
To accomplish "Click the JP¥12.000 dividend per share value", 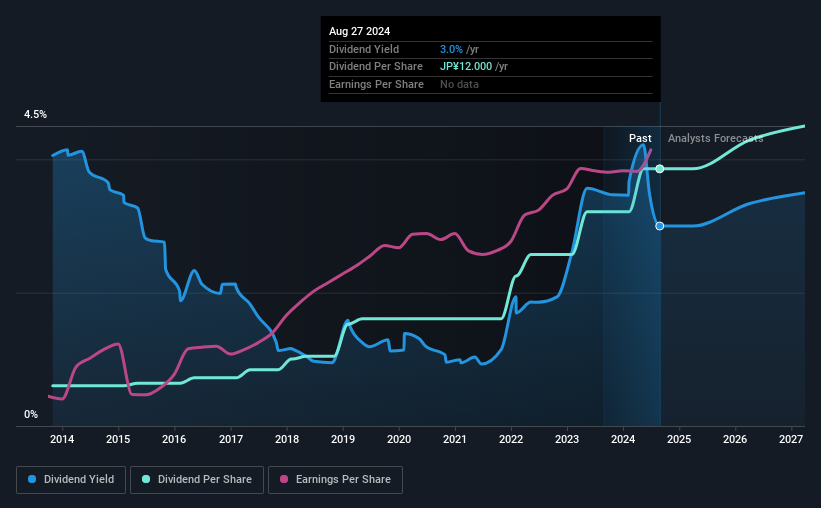I will [466, 67].
